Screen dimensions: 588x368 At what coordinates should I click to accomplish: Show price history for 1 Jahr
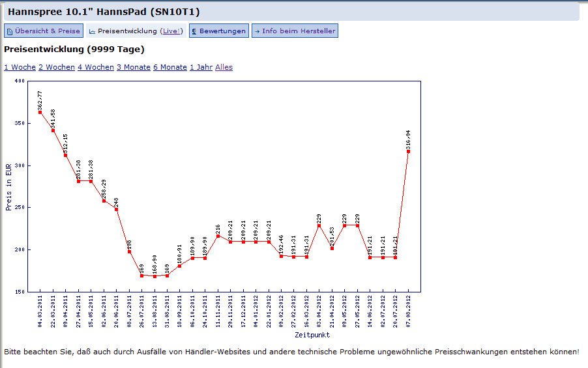201,67
